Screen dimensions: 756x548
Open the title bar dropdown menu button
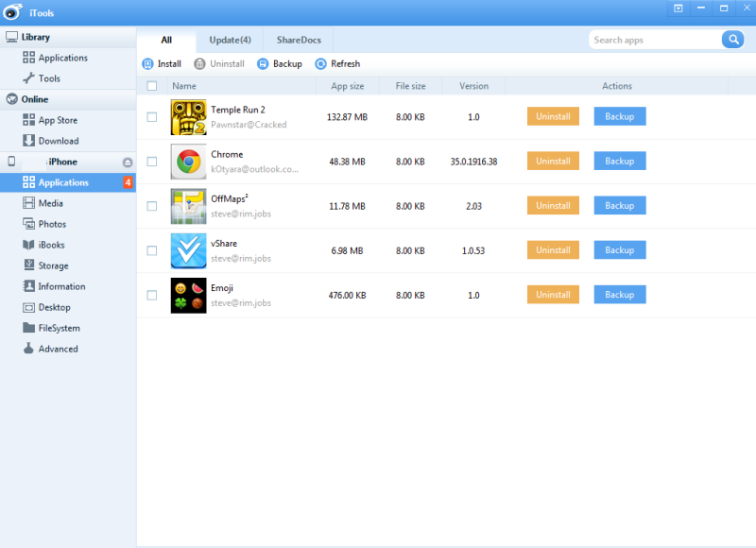[678, 9]
